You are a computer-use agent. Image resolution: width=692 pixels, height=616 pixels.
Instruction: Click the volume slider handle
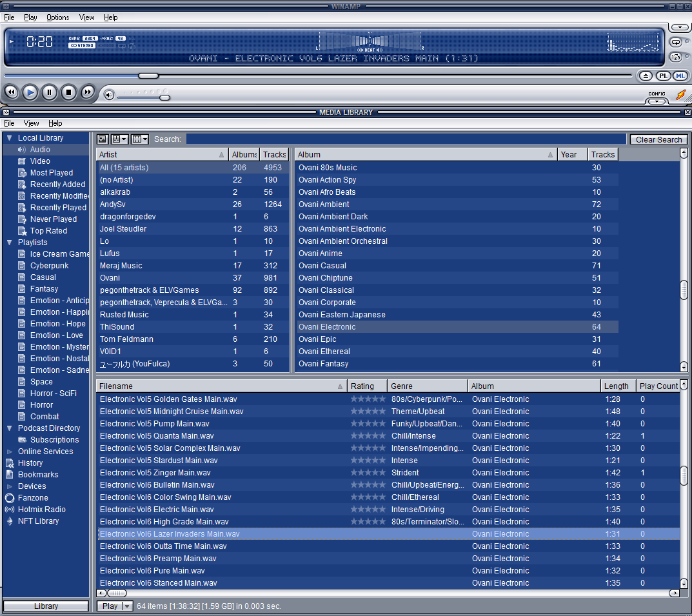point(164,97)
